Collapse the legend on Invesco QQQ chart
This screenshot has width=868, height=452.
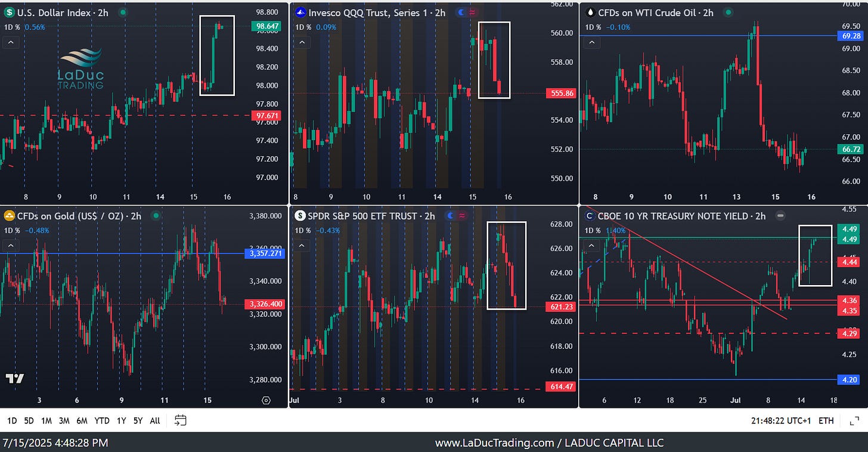click(302, 42)
